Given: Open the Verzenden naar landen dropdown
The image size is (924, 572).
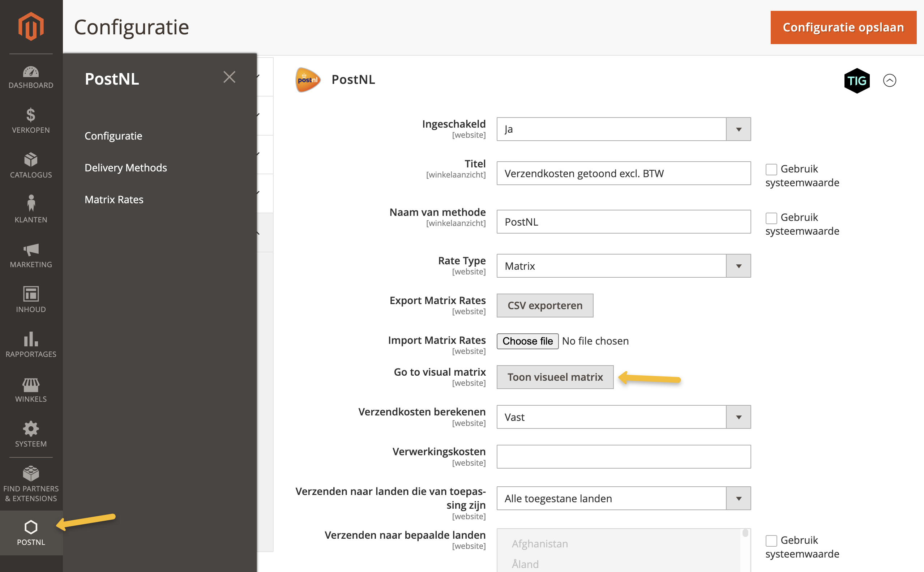Looking at the screenshot, I should 624,498.
